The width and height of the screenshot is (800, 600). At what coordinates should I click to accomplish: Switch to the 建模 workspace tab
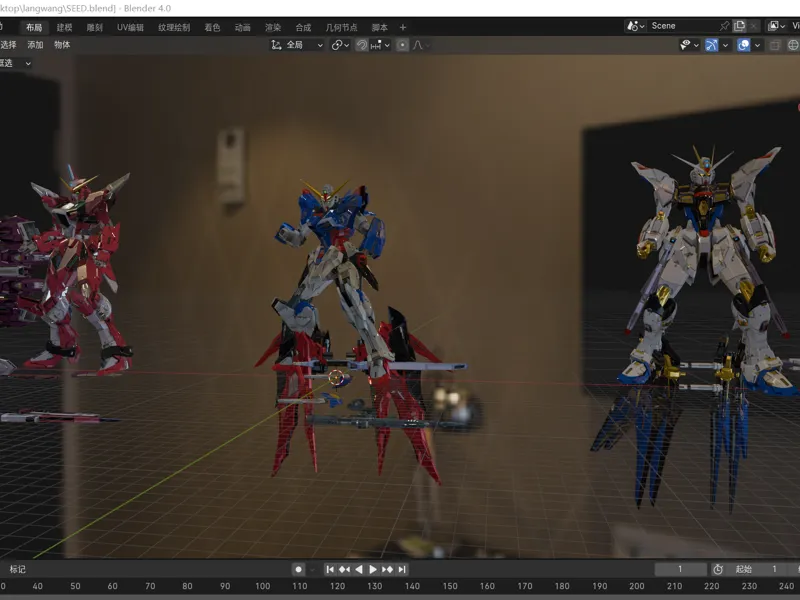tap(64, 28)
